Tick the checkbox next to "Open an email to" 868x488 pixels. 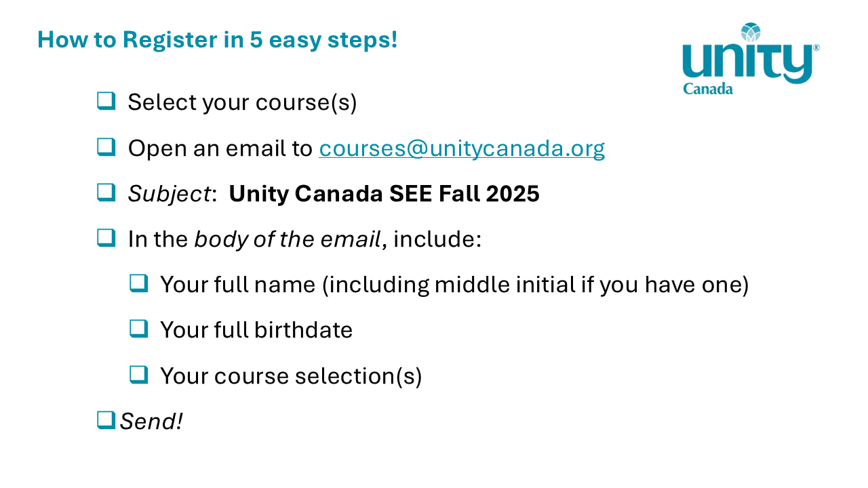pyautogui.click(x=106, y=147)
